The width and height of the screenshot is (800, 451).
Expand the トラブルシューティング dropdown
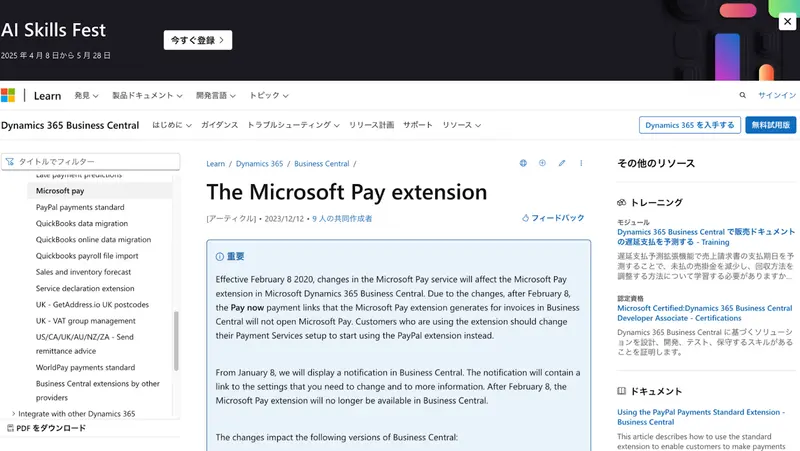click(x=293, y=125)
